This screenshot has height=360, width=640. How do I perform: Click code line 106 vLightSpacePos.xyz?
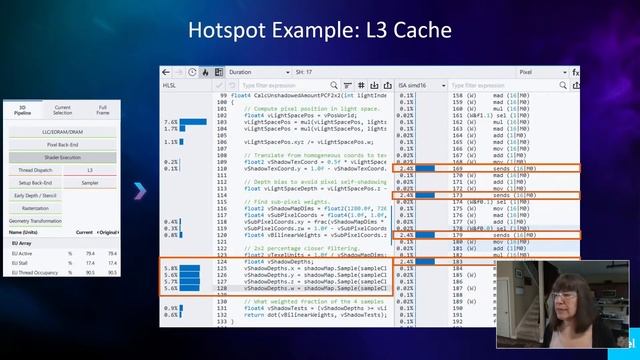click(309, 142)
